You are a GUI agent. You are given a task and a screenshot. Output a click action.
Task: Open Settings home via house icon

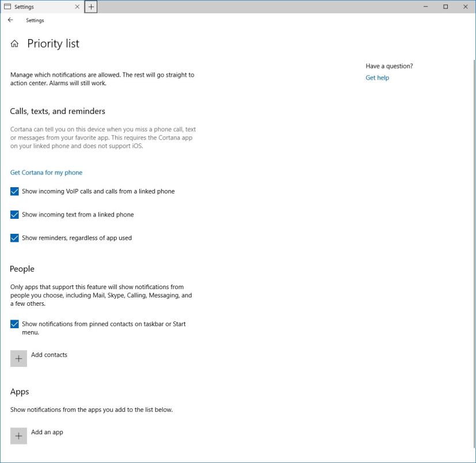pos(14,44)
